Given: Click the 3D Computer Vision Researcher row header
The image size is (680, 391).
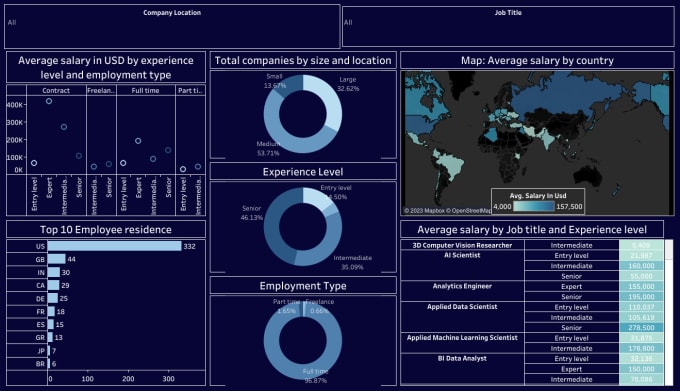Looking at the screenshot, I should [462, 245].
